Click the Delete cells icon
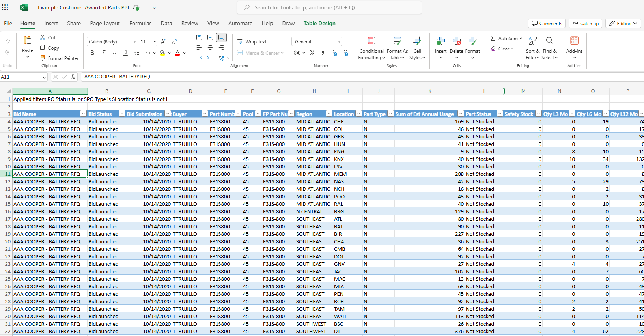 pos(457,41)
